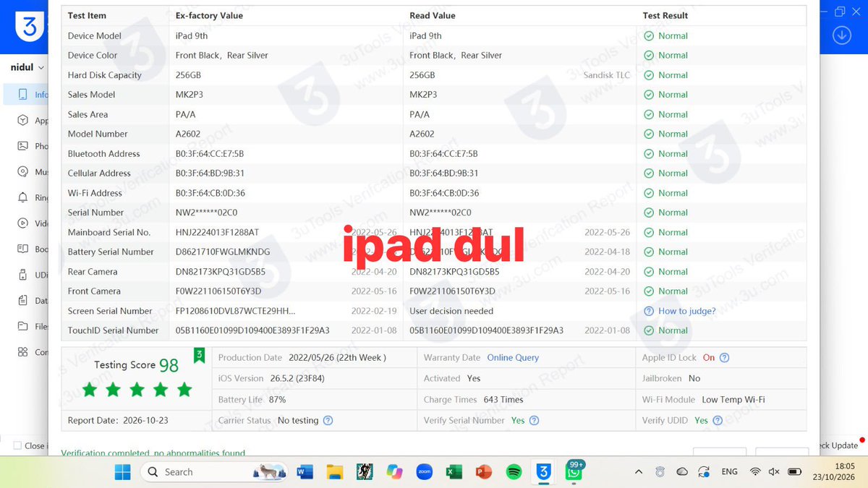This screenshot has height=488, width=868.
Task: Tick the Close checkbox in the main window
Action: (17, 446)
